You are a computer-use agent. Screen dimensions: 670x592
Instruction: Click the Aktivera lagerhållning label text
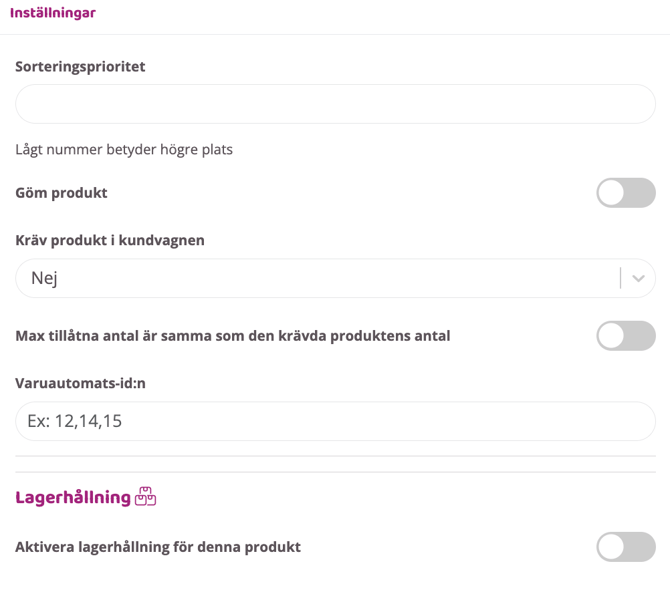tap(158, 547)
